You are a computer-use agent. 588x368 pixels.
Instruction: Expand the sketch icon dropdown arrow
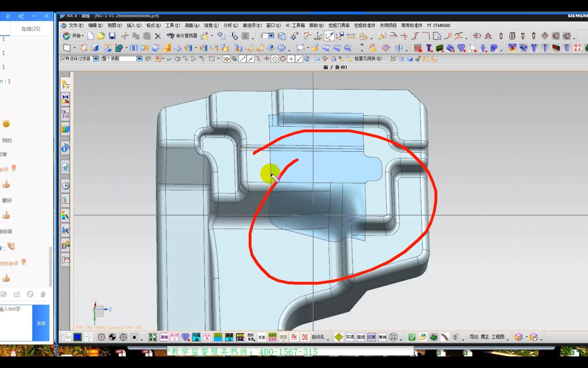(x=75, y=48)
